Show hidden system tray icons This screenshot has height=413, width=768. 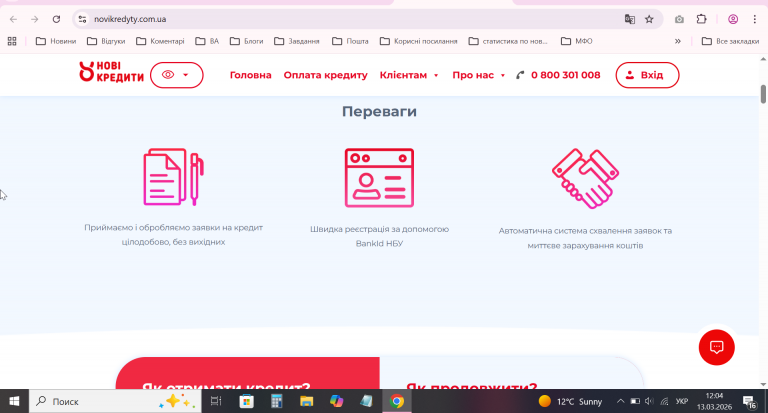tap(620, 401)
